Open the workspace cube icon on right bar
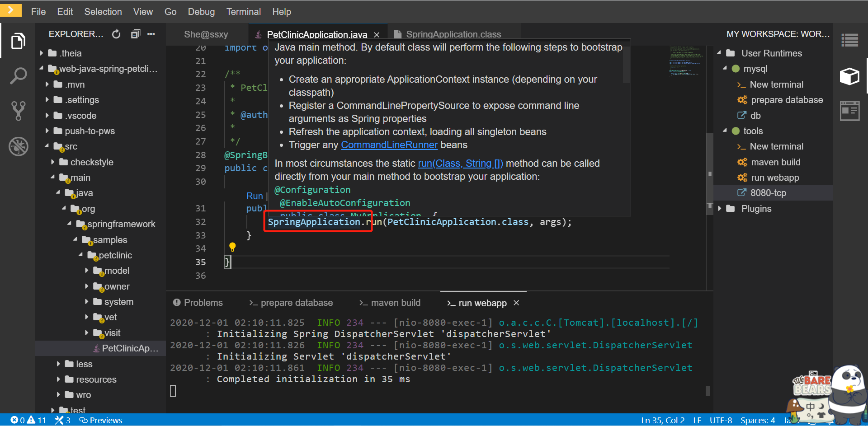The height and width of the screenshot is (426, 868). pos(850,76)
